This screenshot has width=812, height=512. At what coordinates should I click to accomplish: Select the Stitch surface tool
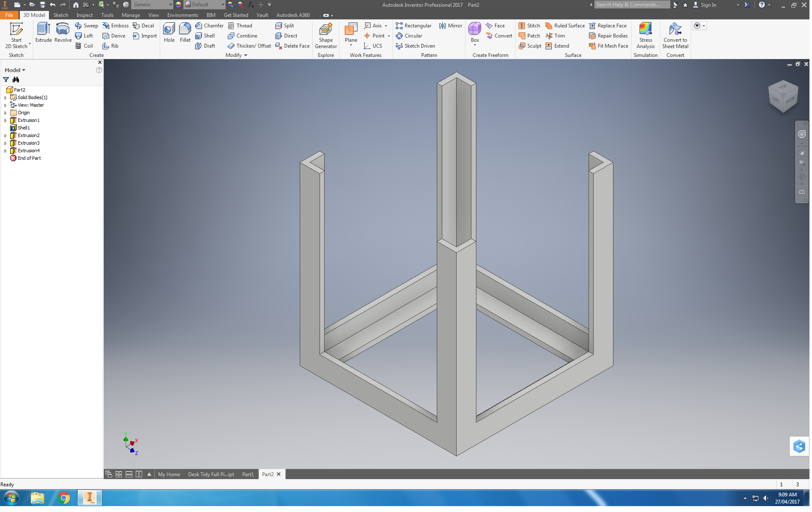pyautogui.click(x=530, y=26)
